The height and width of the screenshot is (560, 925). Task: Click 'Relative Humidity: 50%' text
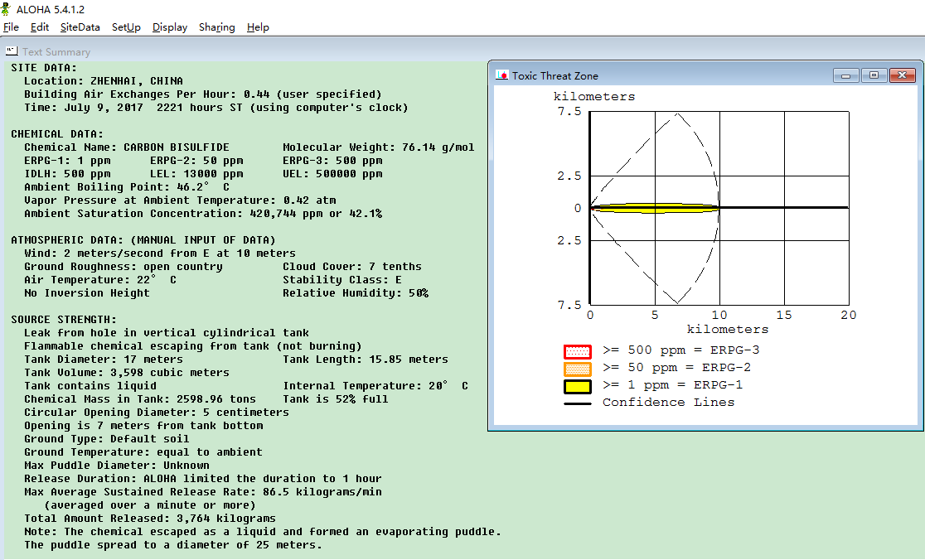[356, 293]
